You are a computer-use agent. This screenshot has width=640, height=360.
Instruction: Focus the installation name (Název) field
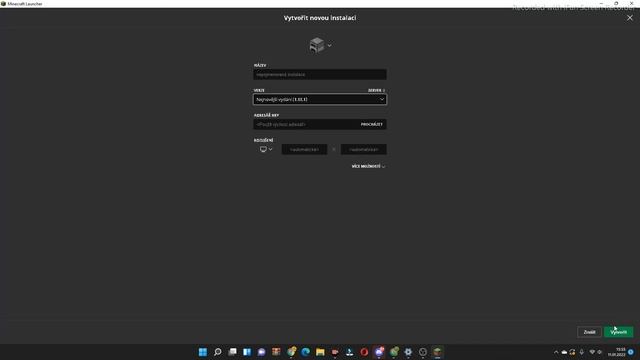[320, 75]
